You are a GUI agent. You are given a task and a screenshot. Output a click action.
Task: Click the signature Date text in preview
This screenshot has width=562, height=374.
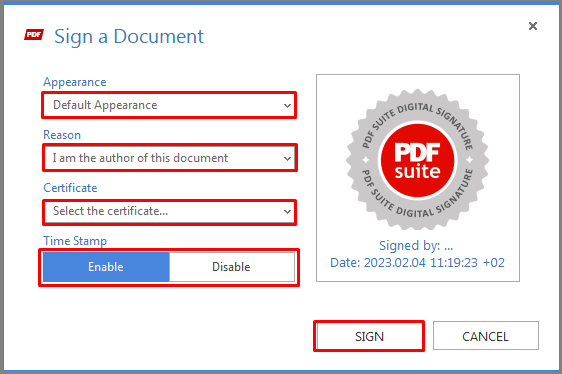point(417,262)
